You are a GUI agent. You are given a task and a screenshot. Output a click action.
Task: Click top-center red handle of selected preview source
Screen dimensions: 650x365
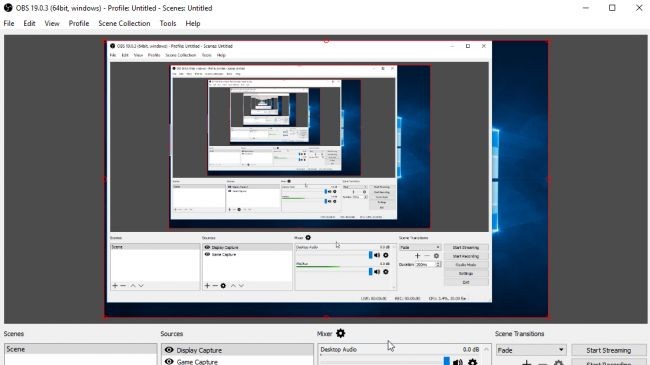tap(326, 41)
